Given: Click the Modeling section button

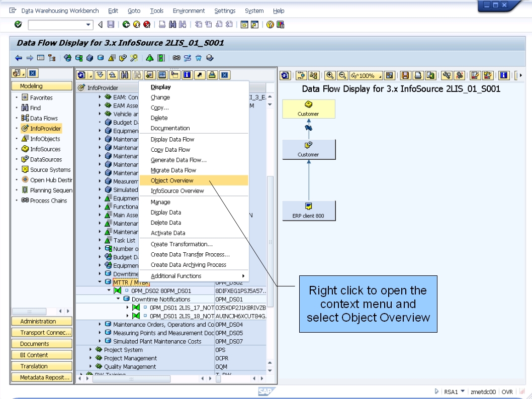Looking at the screenshot, I should pos(42,86).
